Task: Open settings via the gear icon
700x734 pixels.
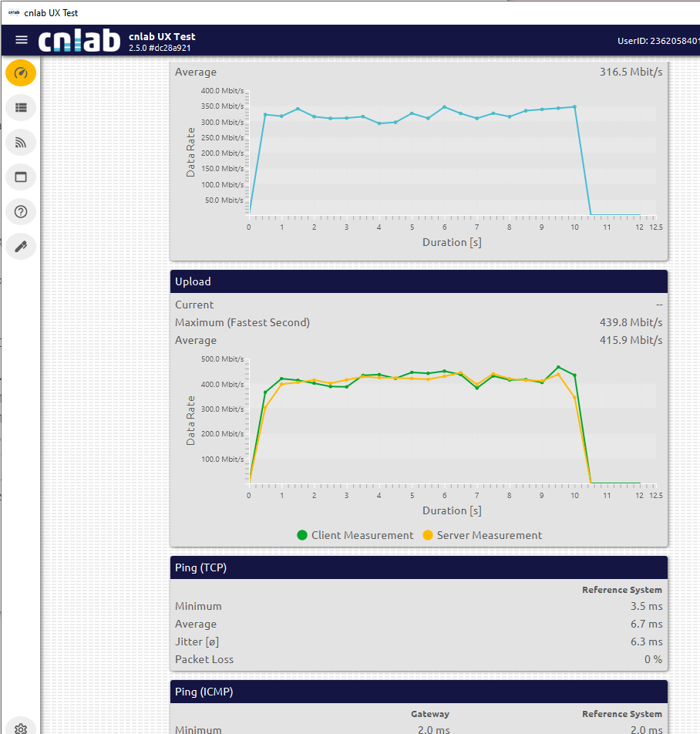Action: click(21, 727)
